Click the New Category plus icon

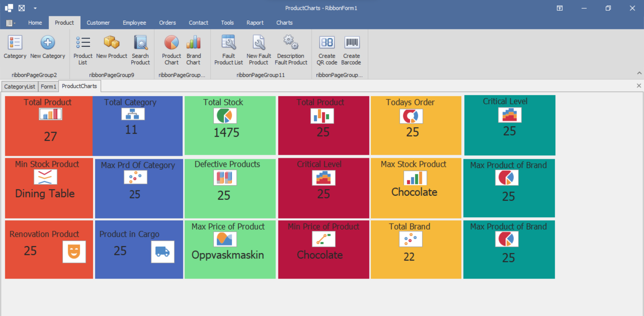48,43
